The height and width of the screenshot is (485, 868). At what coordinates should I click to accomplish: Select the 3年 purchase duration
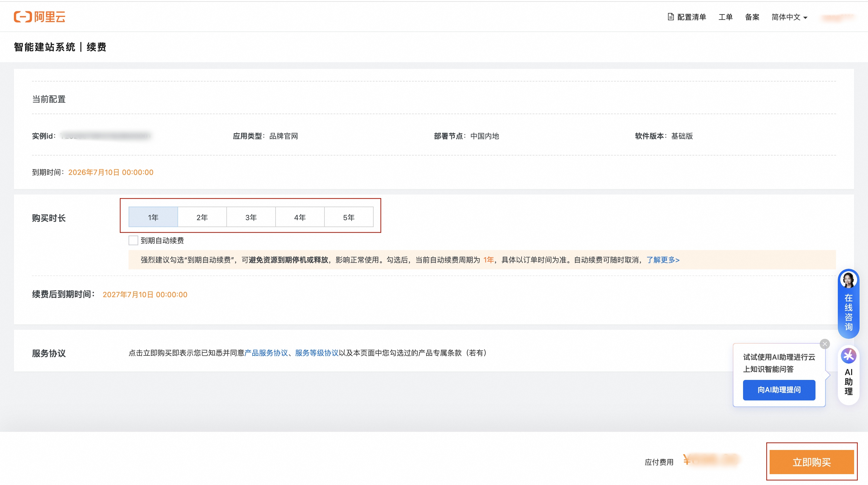[251, 217]
